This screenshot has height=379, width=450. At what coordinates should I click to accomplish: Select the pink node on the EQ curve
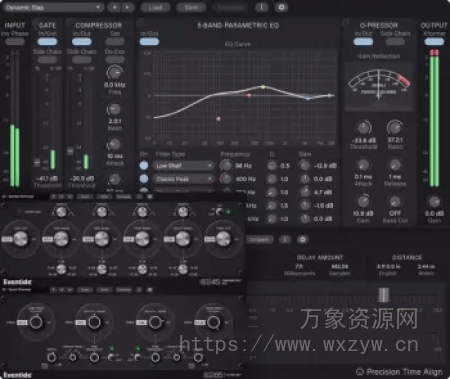pos(218,119)
